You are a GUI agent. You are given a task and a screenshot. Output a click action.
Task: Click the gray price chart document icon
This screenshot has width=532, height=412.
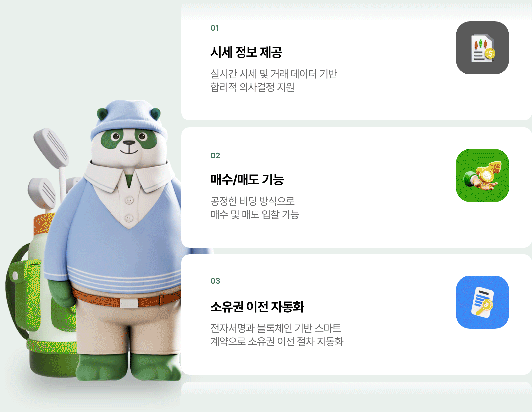tap(482, 48)
